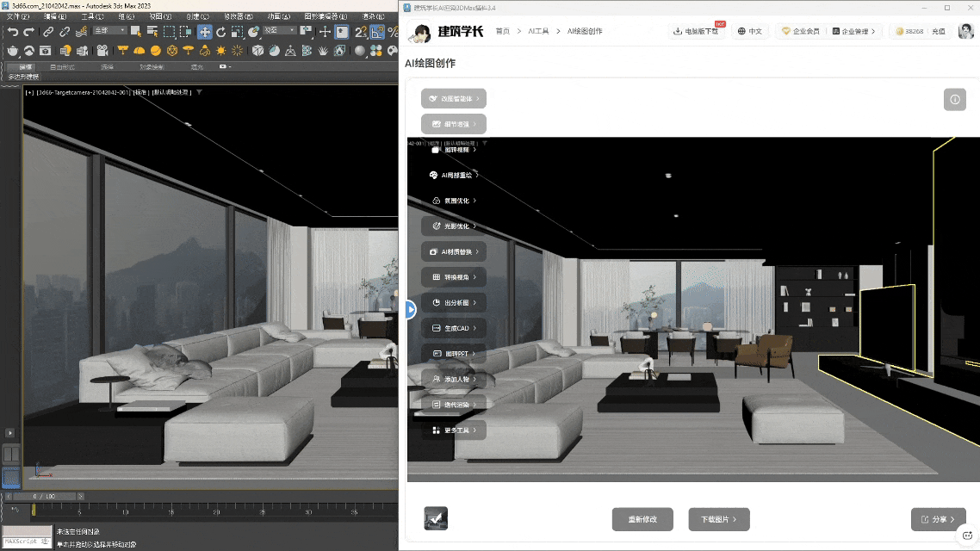Go to the 首页 breadcrumb link
The height and width of the screenshot is (551, 980).
pyautogui.click(x=503, y=31)
